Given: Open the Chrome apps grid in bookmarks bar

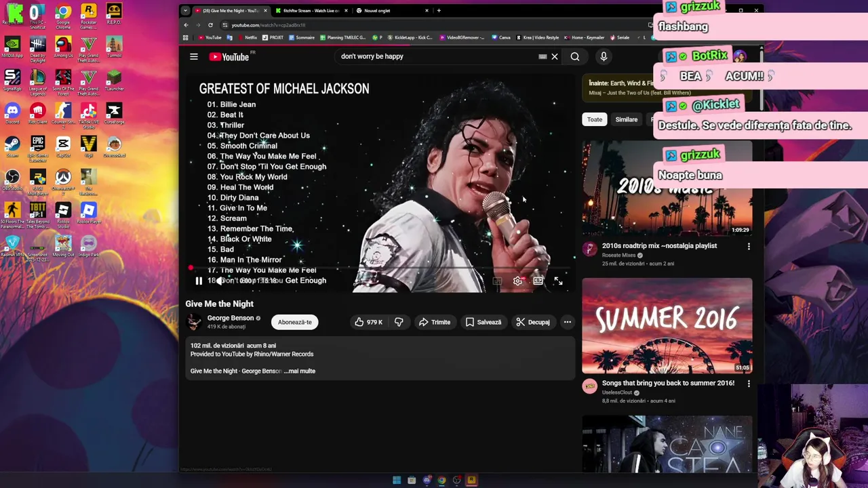Looking at the screenshot, I should 185,37.
